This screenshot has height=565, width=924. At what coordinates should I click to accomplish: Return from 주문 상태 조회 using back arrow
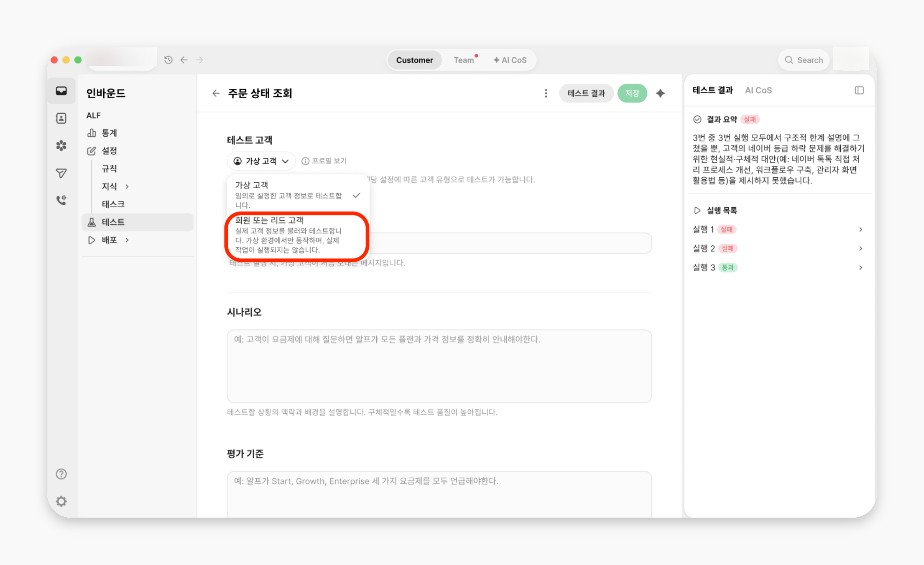[x=216, y=93]
